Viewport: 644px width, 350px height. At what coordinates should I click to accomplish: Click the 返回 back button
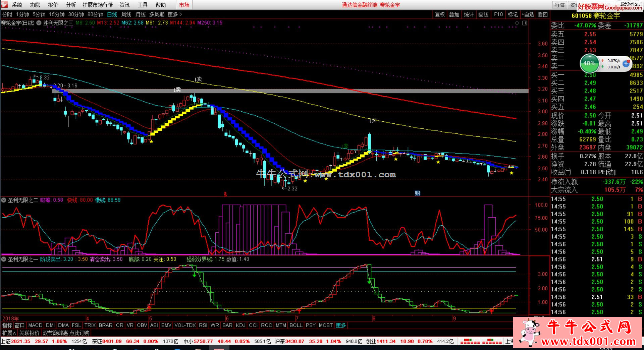pos(543,14)
